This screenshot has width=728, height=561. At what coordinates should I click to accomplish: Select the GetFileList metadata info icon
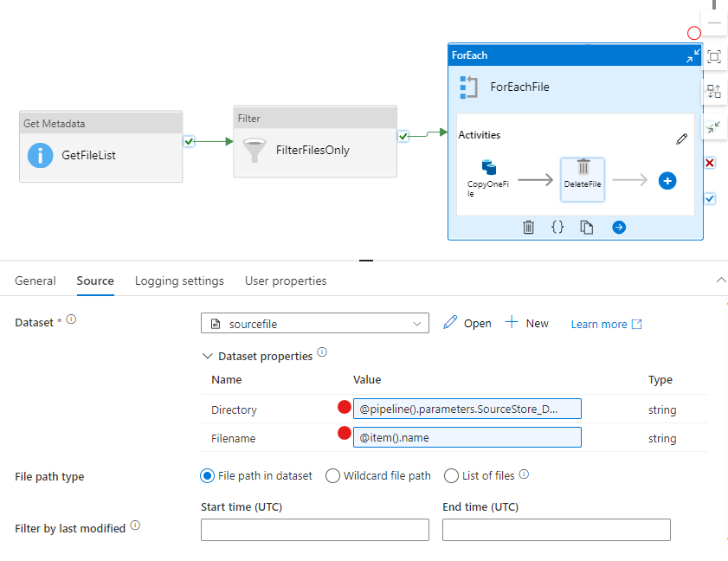click(x=42, y=157)
